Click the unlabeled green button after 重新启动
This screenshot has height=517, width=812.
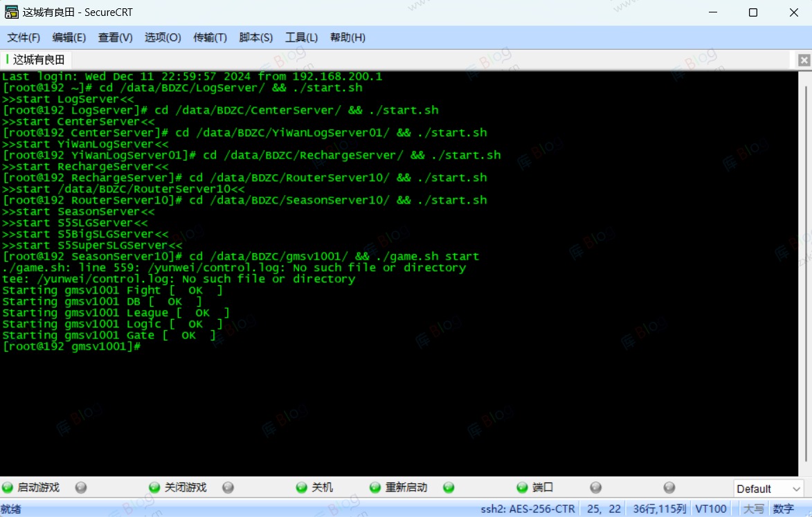[449, 488]
